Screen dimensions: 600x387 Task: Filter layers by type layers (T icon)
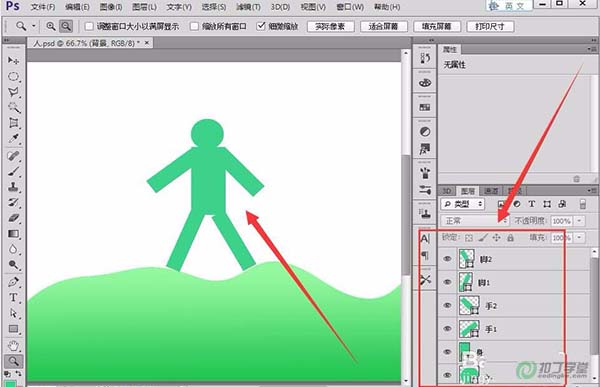point(532,204)
